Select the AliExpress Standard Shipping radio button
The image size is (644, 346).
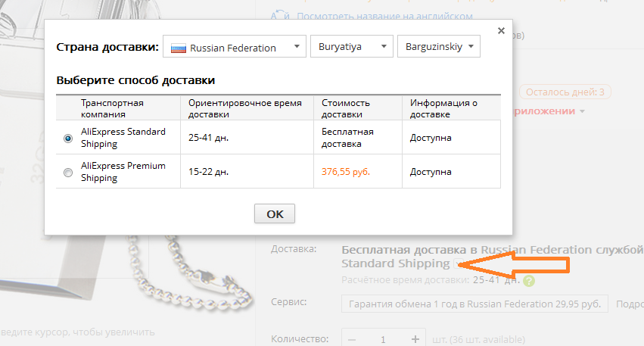[68, 139]
